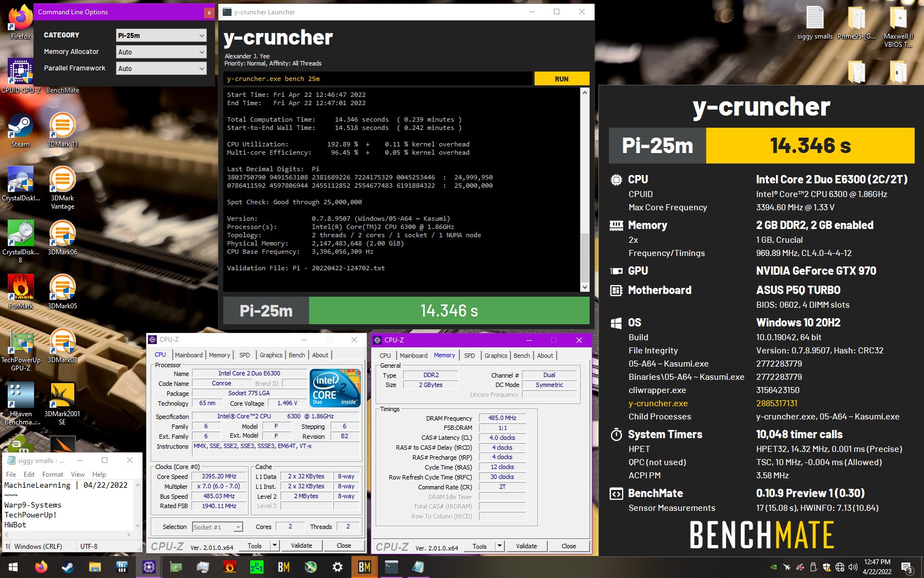This screenshot has width=924, height=578.
Task: Launch the 3DMark Vantage shortcut
Action: click(62, 187)
